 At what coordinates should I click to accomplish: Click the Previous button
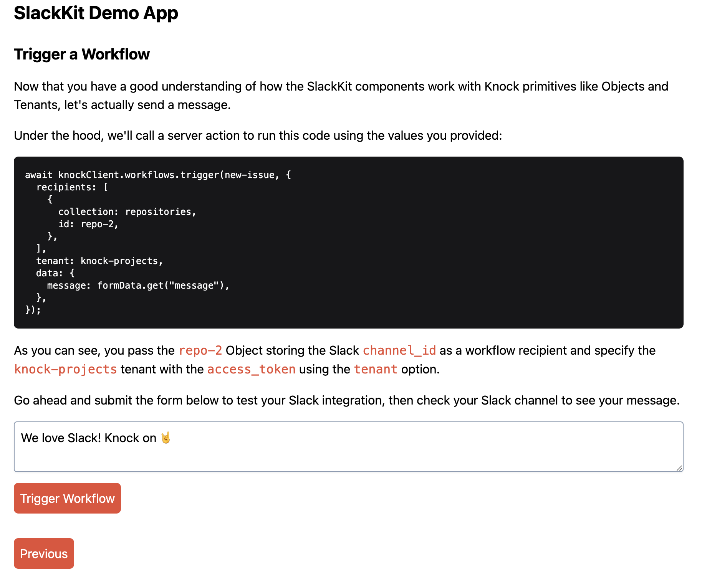[x=43, y=553]
